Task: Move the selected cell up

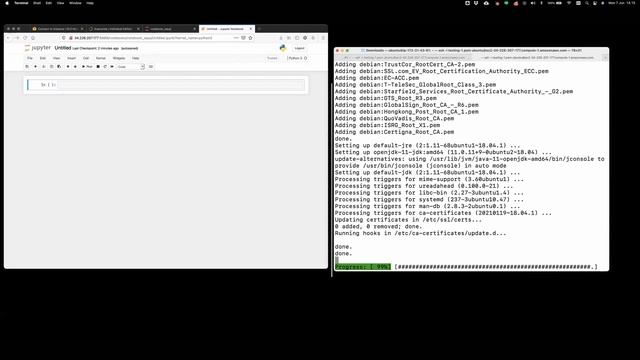Action: pyautogui.click(x=68, y=67)
